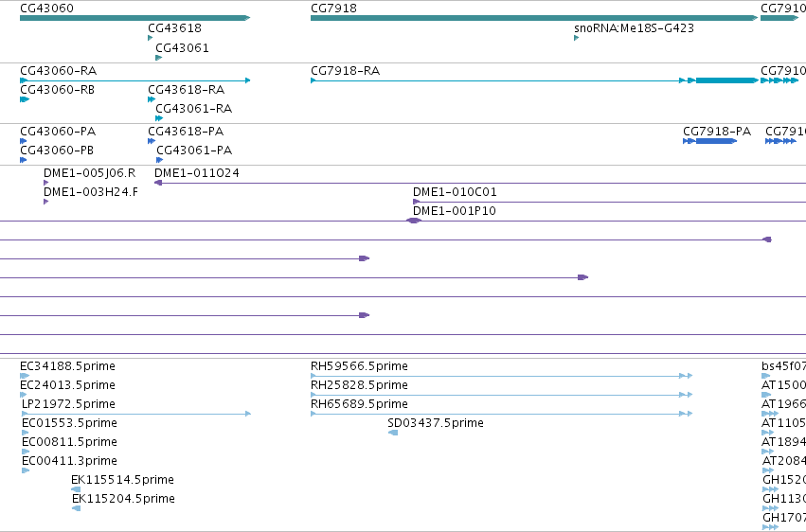The width and height of the screenshot is (806, 532).
Task: Click the RH59566.5prime EST label
Action: [x=359, y=366]
